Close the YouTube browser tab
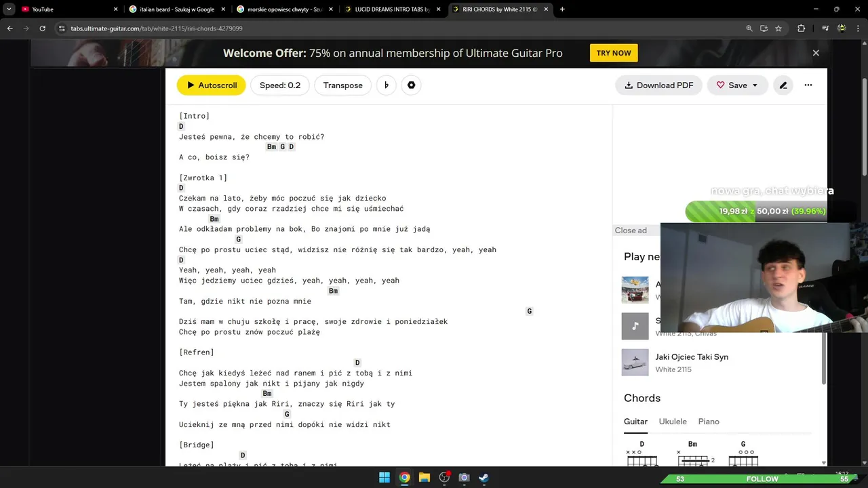This screenshot has height=488, width=868. pyautogui.click(x=115, y=9)
